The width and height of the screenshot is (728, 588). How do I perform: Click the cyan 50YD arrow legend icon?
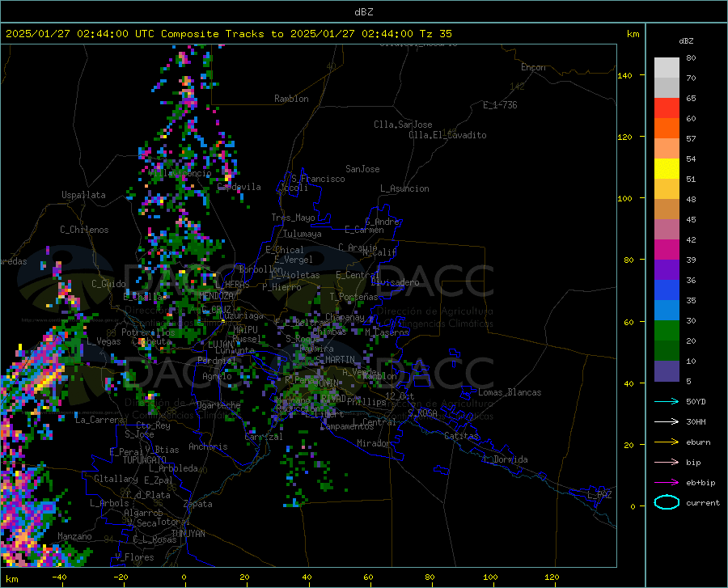tap(667, 401)
